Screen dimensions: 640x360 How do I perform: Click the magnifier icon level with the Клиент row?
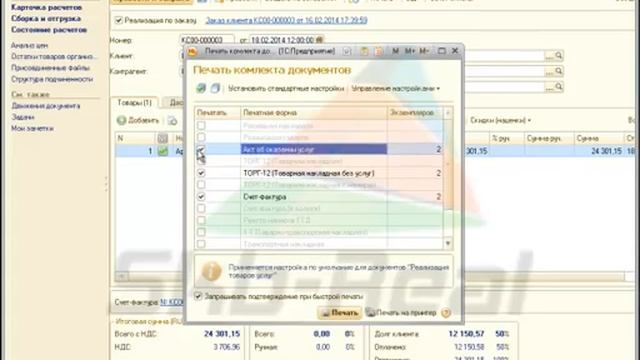[x=559, y=55]
